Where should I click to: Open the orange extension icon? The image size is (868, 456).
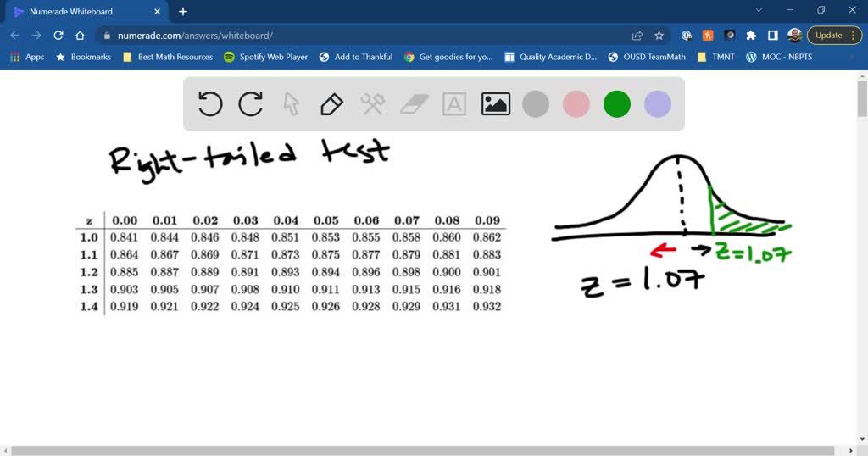tap(708, 36)
